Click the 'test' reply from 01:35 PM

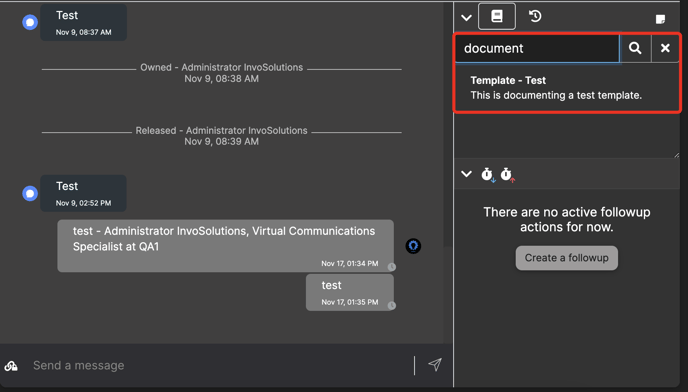tap(350, 292)
